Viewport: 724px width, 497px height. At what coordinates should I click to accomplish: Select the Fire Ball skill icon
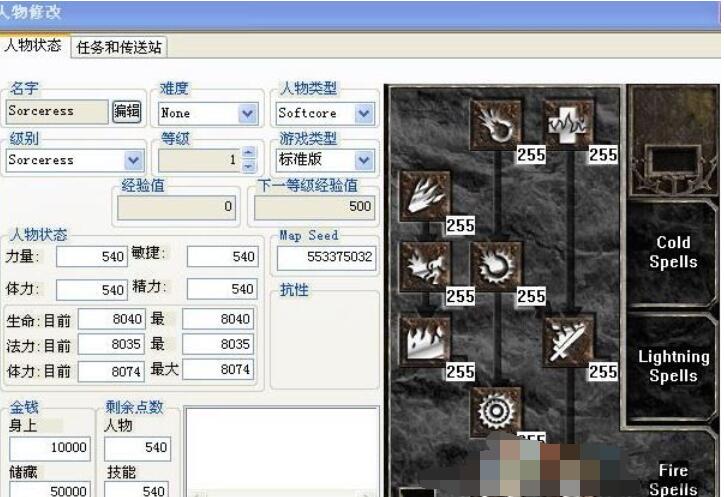pos(496,267)
